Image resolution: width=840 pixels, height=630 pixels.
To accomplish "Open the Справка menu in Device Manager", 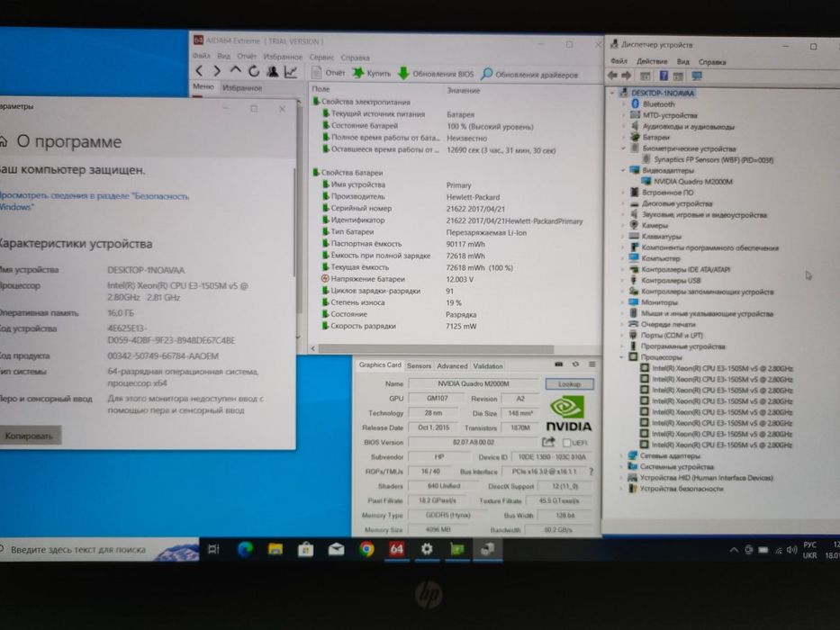I will tap(712, 62).
